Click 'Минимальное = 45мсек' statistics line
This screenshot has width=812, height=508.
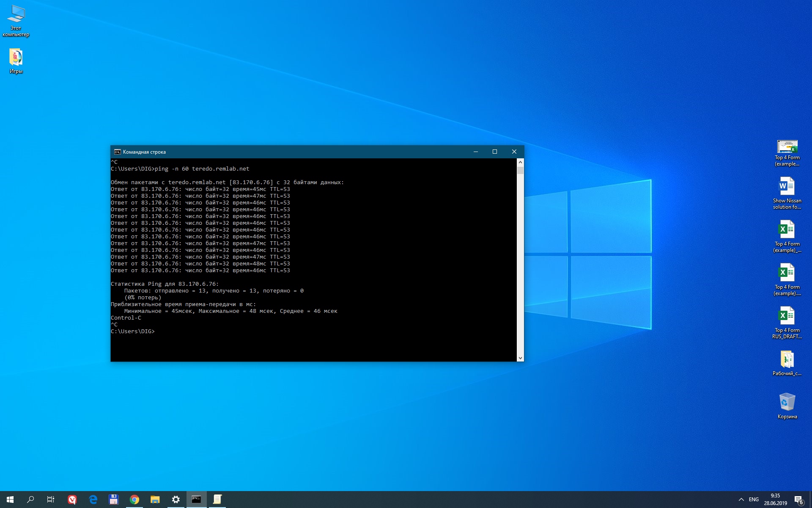click(231, 311)
